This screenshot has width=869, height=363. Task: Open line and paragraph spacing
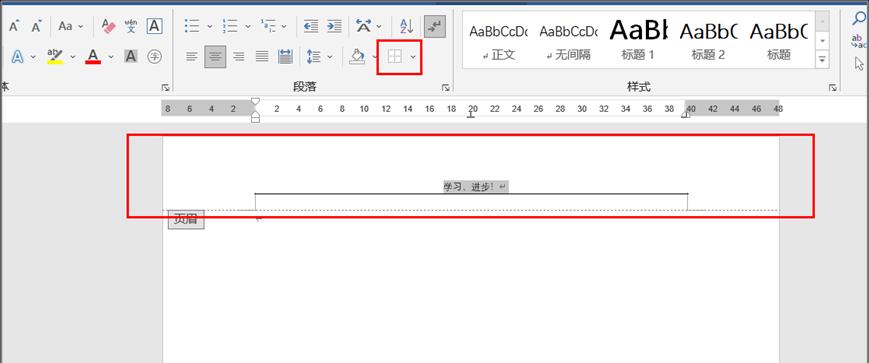pos(314,56)
